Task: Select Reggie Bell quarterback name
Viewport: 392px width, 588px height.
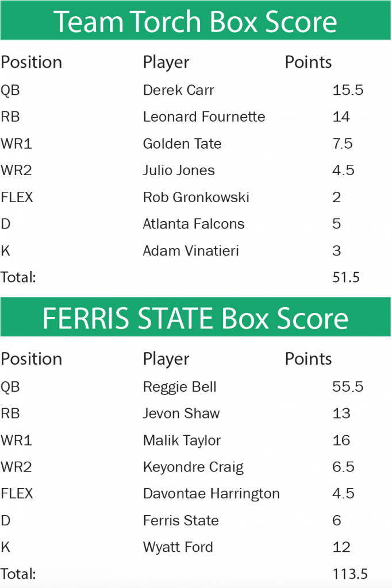Action: [x=179, y=387]
